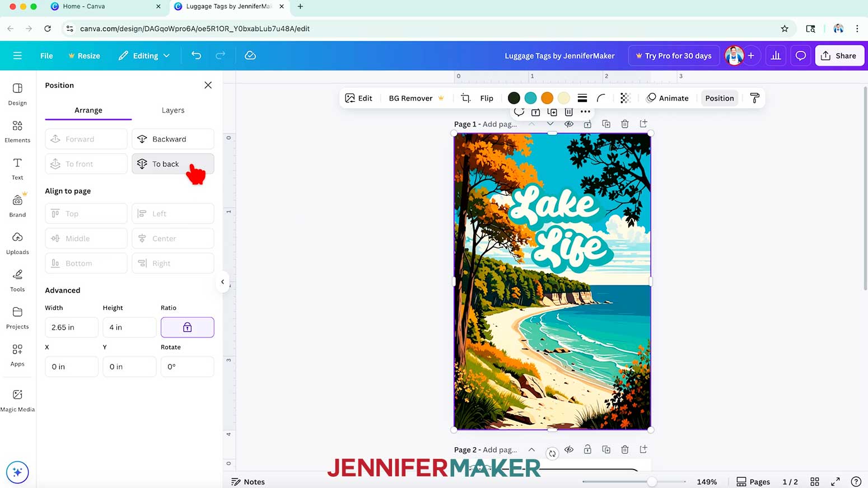Open the transparency checkerboard option

coord(625,98)
